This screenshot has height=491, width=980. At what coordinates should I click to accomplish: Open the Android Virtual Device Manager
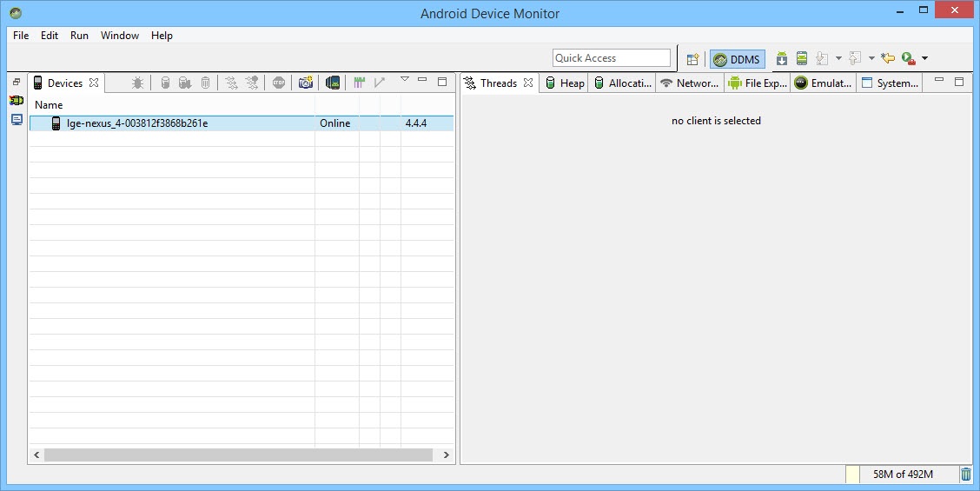coord(802,58)
